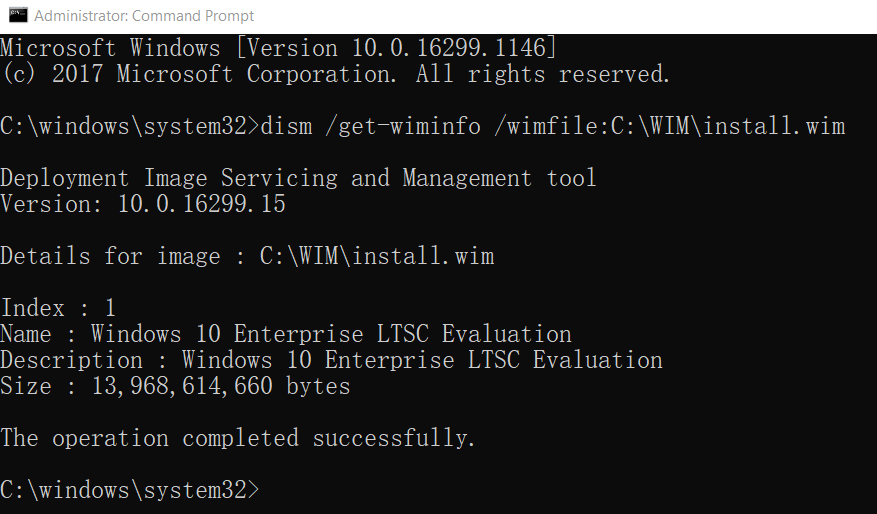Click the Details for image line
Image resolution: width=877 pixels, height=514 pixels.
(x=247, y=256)
